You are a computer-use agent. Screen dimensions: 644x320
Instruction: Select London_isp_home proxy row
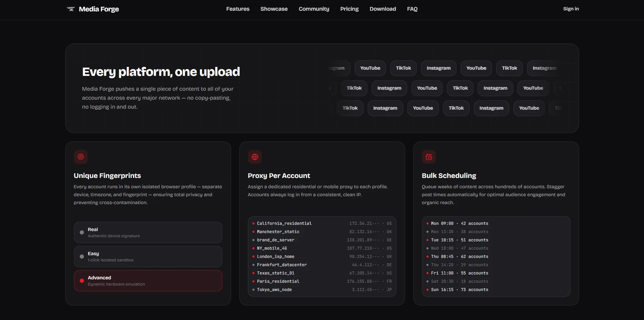[322, 257]
